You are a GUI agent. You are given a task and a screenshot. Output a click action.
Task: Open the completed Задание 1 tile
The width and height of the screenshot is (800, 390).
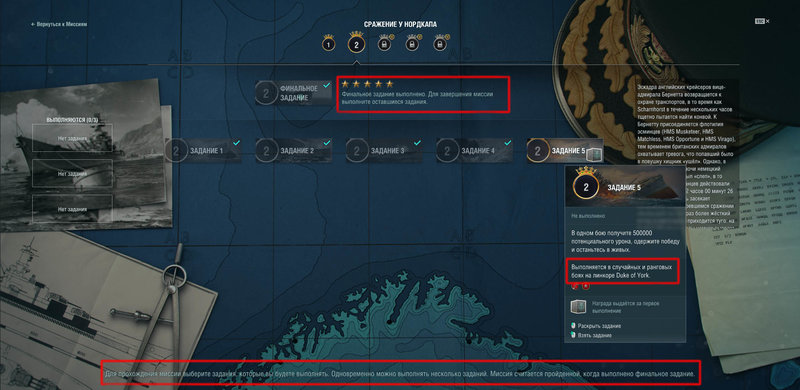point(203,151)
